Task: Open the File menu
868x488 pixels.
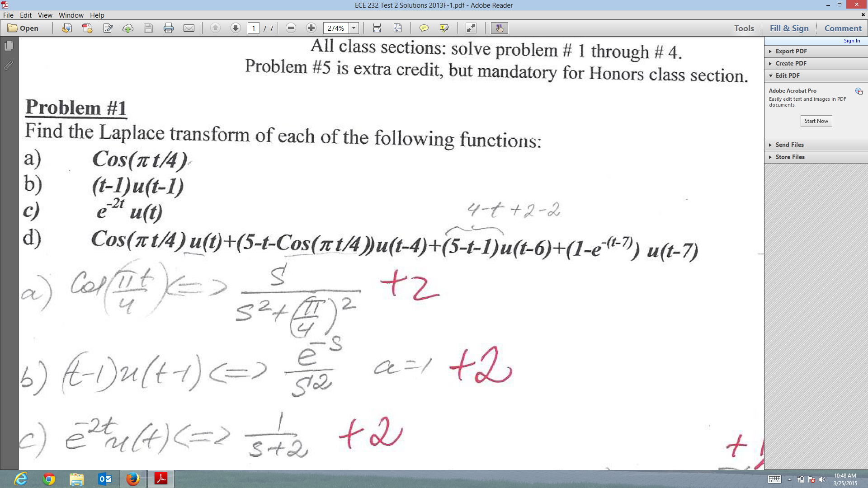Action: tap(9, 14)
